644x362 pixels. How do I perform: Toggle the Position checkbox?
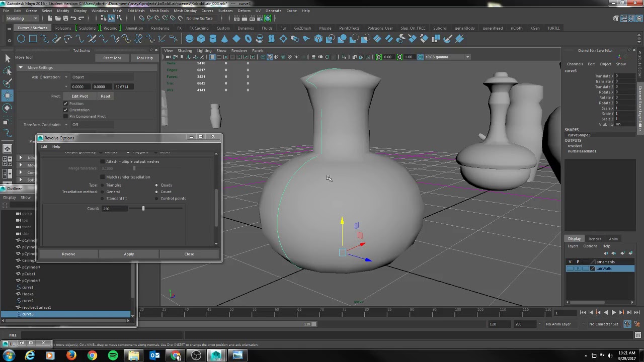click(65, 104)
